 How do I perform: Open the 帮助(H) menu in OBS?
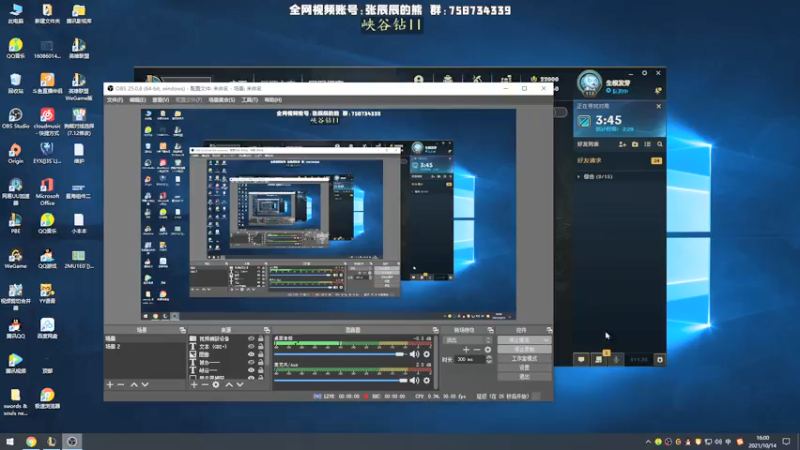pyautogui.click(x=273, y=100)
